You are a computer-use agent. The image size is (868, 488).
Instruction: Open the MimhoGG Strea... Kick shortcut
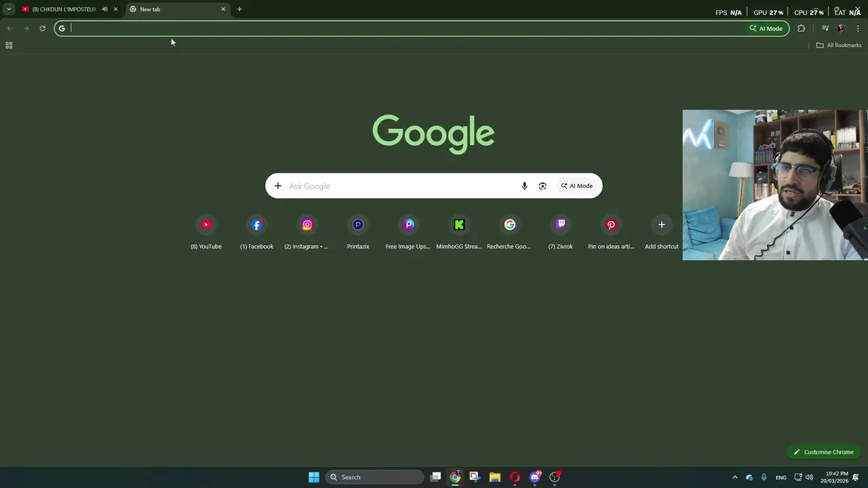click(459, 232)
